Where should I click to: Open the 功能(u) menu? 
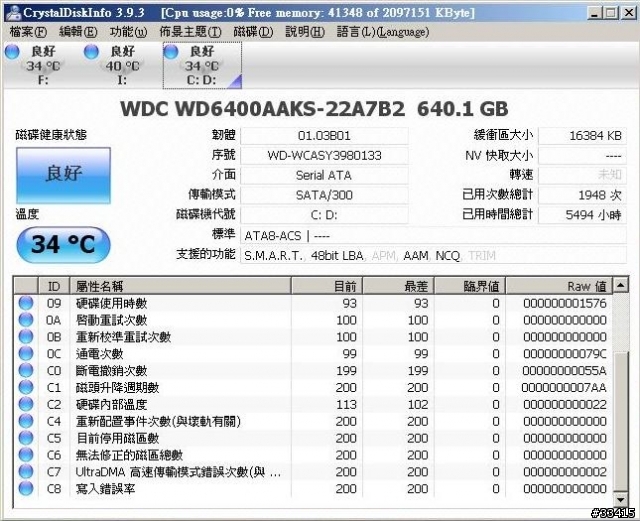tap(128, 31)
